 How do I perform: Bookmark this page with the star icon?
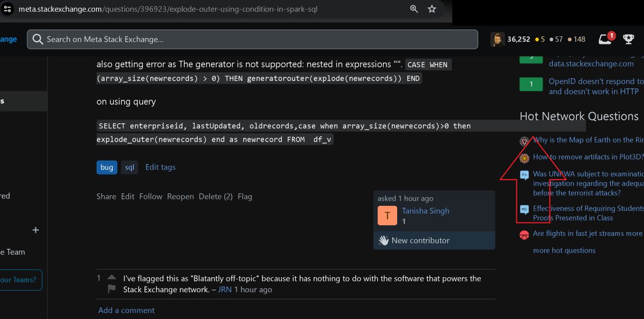432,9
